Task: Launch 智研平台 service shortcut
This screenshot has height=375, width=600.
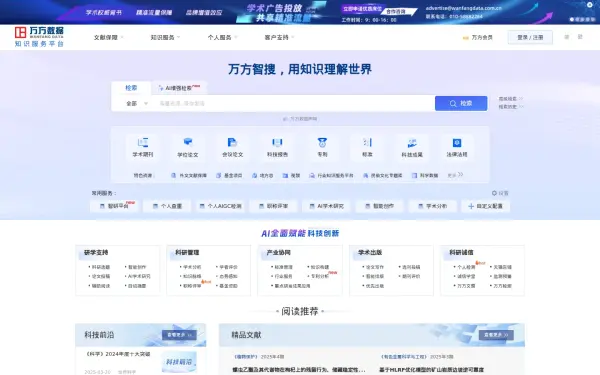Action: click(x=114, y=206)
